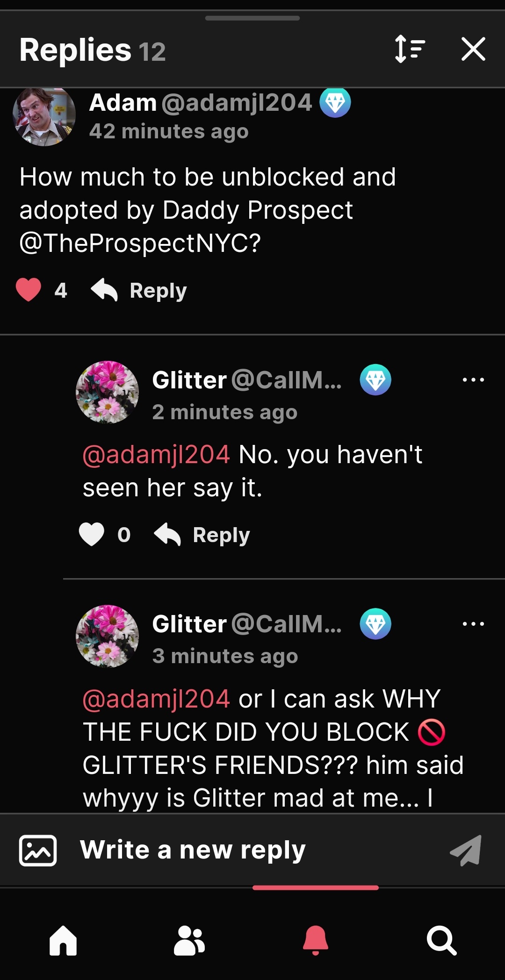
Task: Unlike Adam's reply with red heart
Action: coord(29,290)
